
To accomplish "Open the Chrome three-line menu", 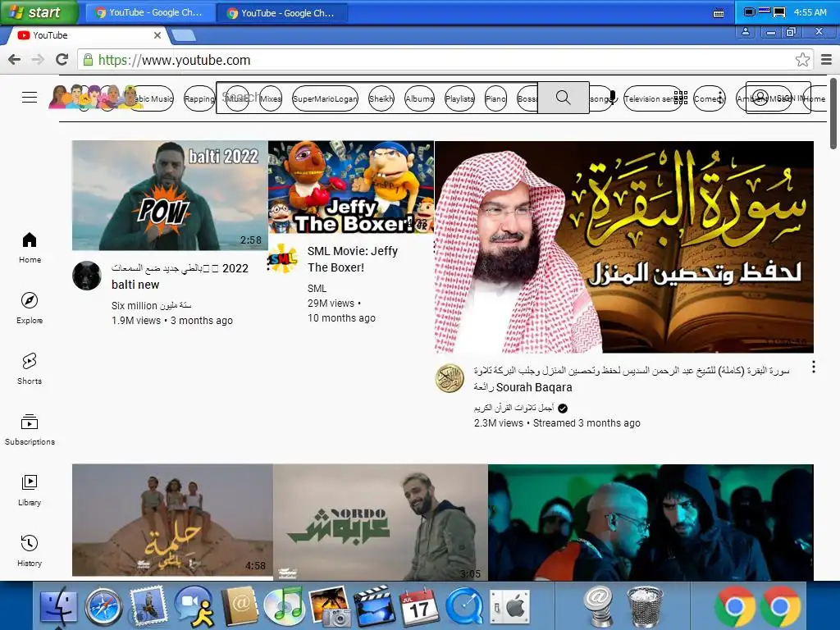I will [x=827, y=59].
